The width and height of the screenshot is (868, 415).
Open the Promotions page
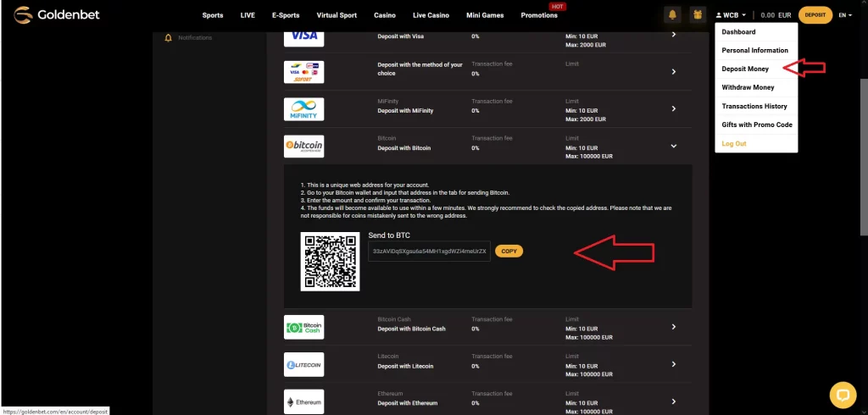(x=539, y=15)
